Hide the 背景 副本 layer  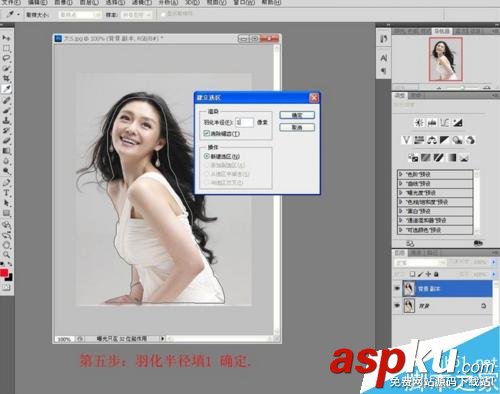pyautogui.click(x=397, y=288)
